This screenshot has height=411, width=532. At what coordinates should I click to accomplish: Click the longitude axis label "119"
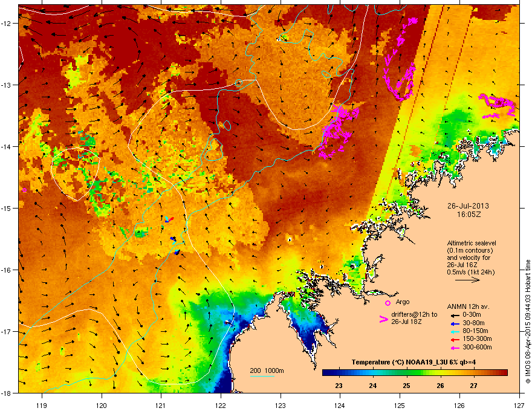click(42, 405)
